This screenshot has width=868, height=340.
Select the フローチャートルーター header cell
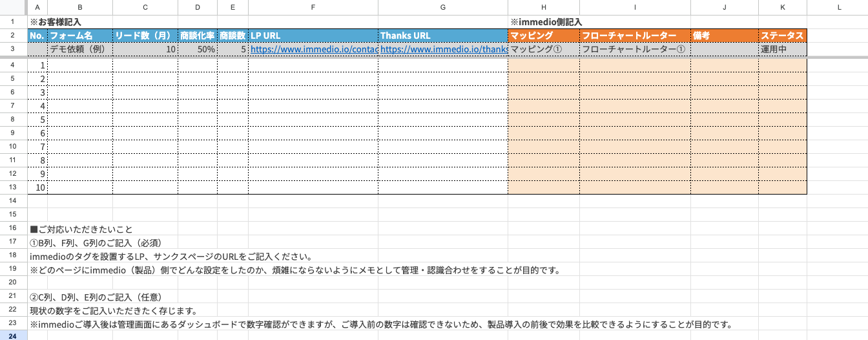point(634,36)
